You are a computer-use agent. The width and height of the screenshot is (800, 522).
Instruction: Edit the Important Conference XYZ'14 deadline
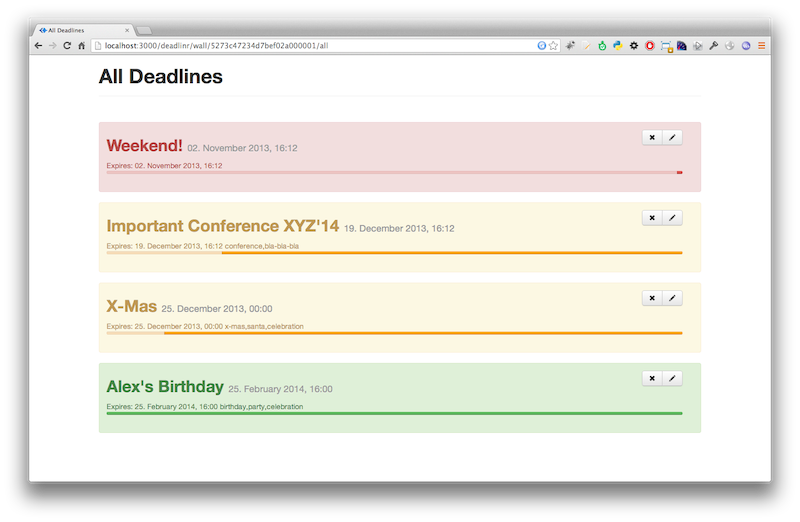(672, 218)
